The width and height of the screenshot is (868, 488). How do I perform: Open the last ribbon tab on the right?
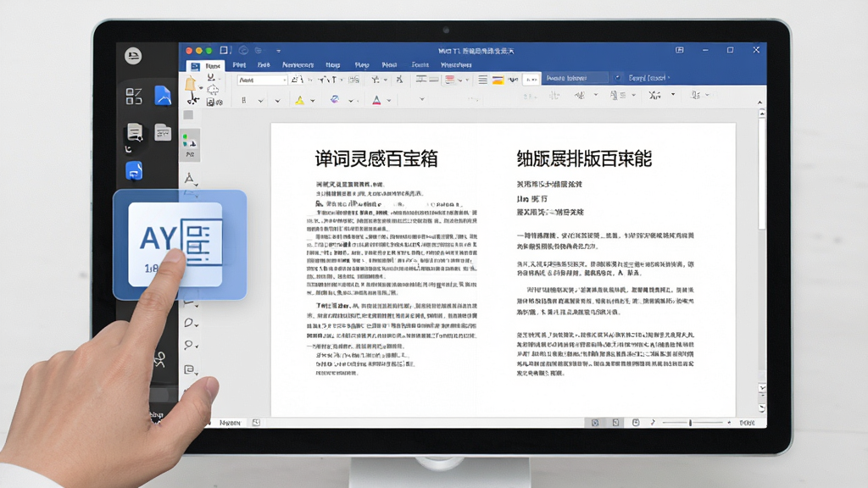456,65
